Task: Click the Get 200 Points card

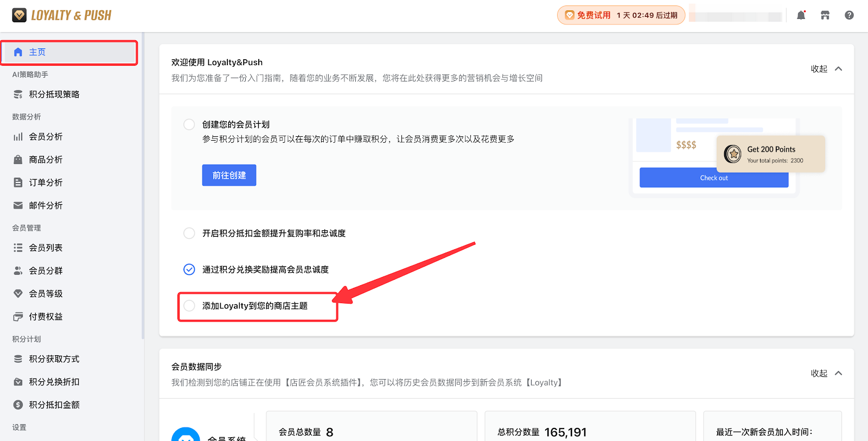Action: pyautogui.click(x=770, y=154)
